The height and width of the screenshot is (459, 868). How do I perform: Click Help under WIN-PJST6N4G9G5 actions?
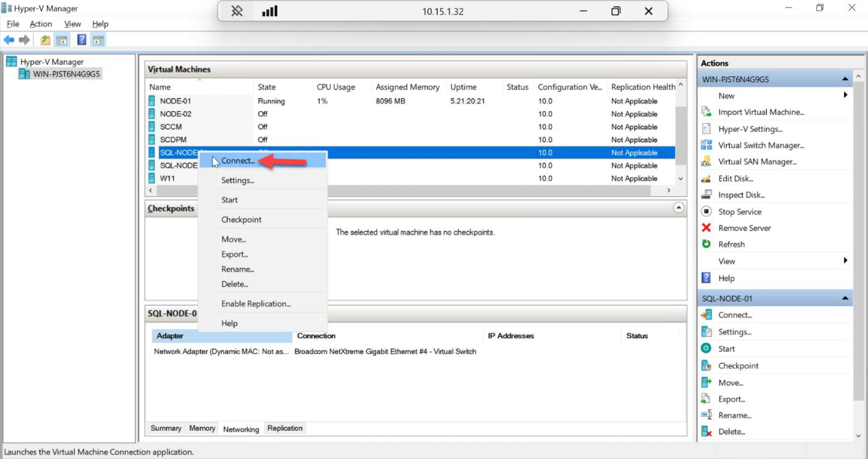(726, 278)
